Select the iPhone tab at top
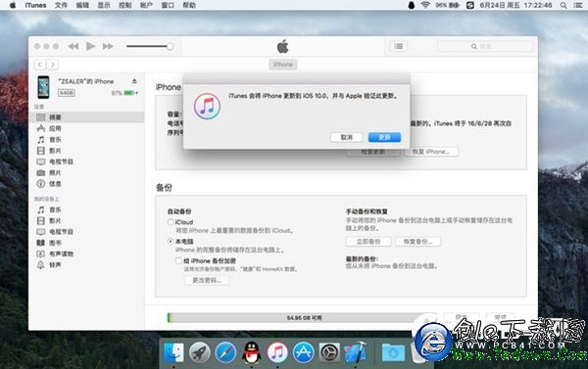This screenshot has width=588, height=369. click(283, 65)
